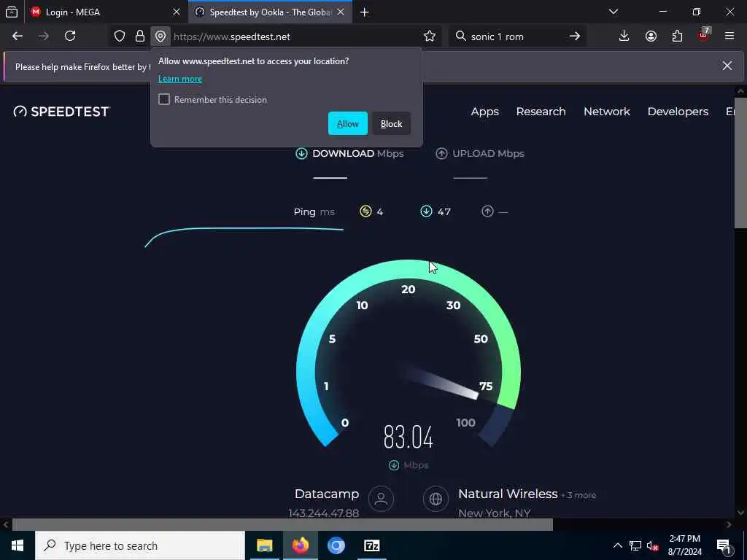The image size is (747, 560).
Task: Open the Network menu item
Action: (607, 112)
